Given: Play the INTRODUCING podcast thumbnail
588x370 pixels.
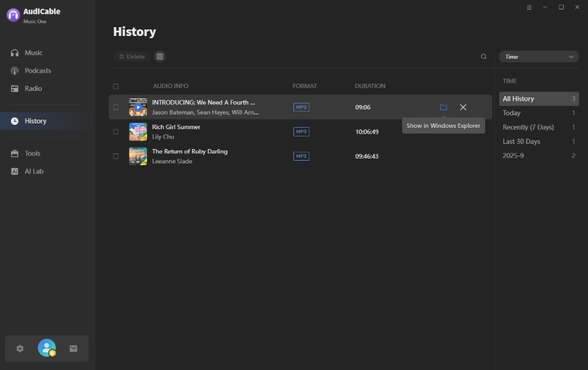Looking at the screenshot, I should click(138, 107).
